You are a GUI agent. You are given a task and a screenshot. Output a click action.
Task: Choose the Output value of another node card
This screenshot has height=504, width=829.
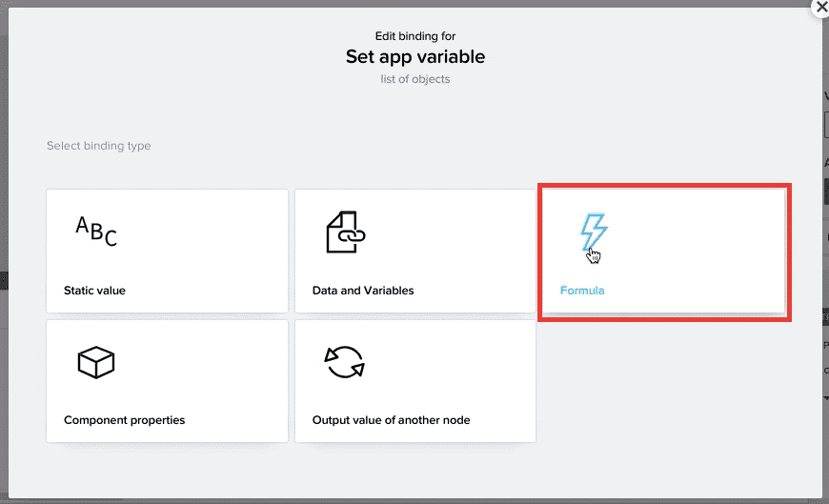pos(415,381)
